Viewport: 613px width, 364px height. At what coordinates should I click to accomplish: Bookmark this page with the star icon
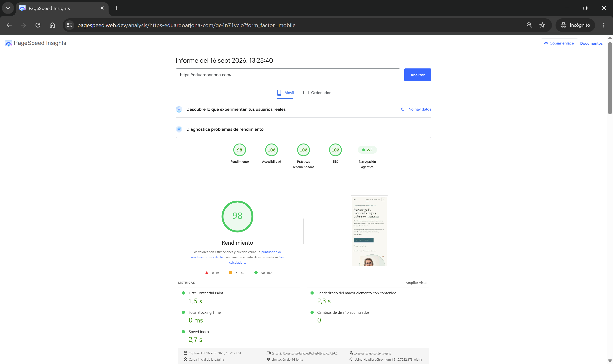[542, 25]
